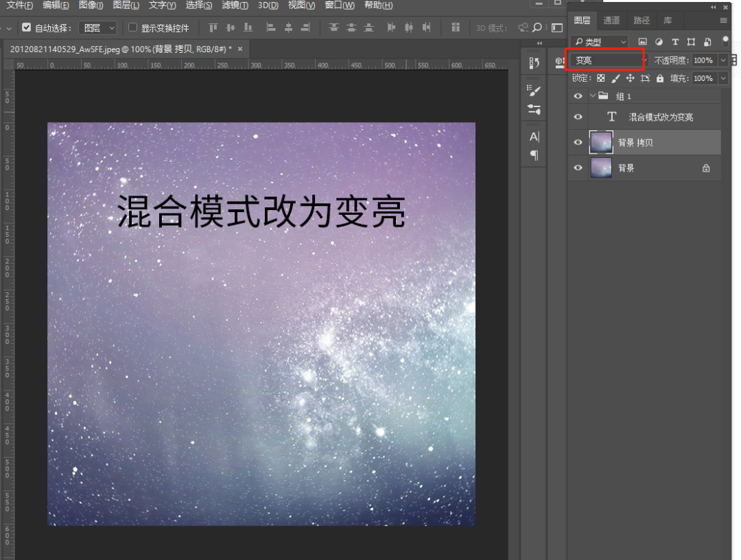Uncheck the 自动选择 checkbox

click(27, 28)
